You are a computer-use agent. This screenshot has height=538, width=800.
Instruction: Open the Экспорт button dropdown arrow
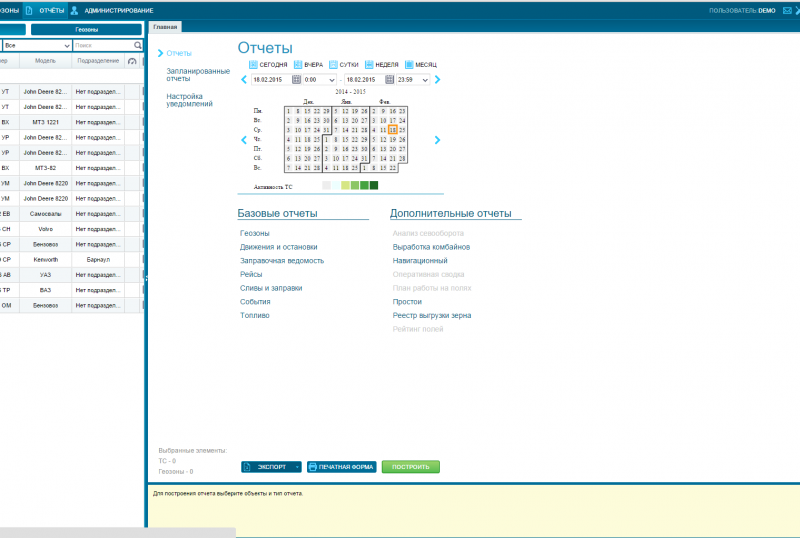click(297, 467)
